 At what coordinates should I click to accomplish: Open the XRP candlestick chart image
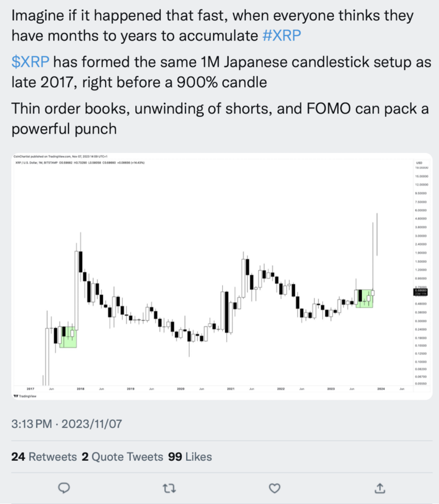coord(219,274)
